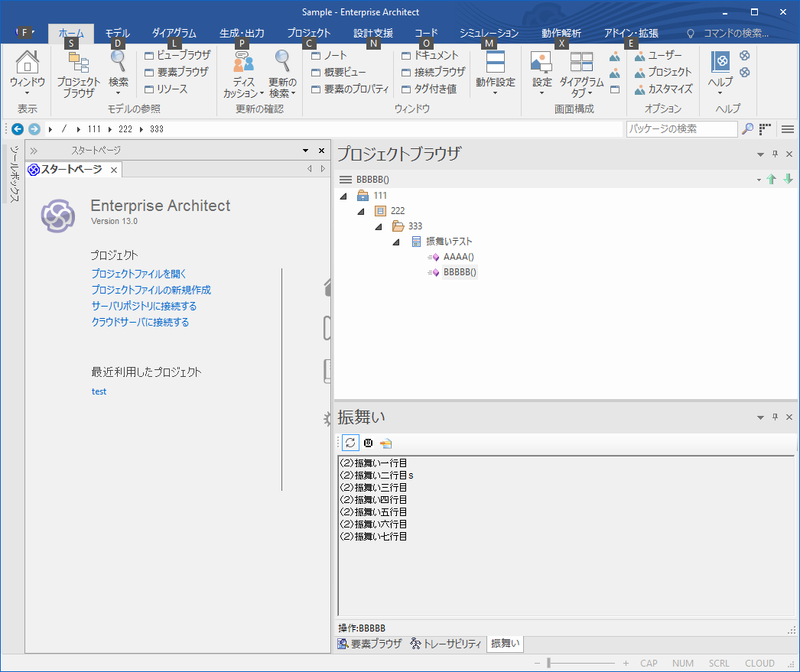Click the パッケージの検索 input field

pos(681,129)
